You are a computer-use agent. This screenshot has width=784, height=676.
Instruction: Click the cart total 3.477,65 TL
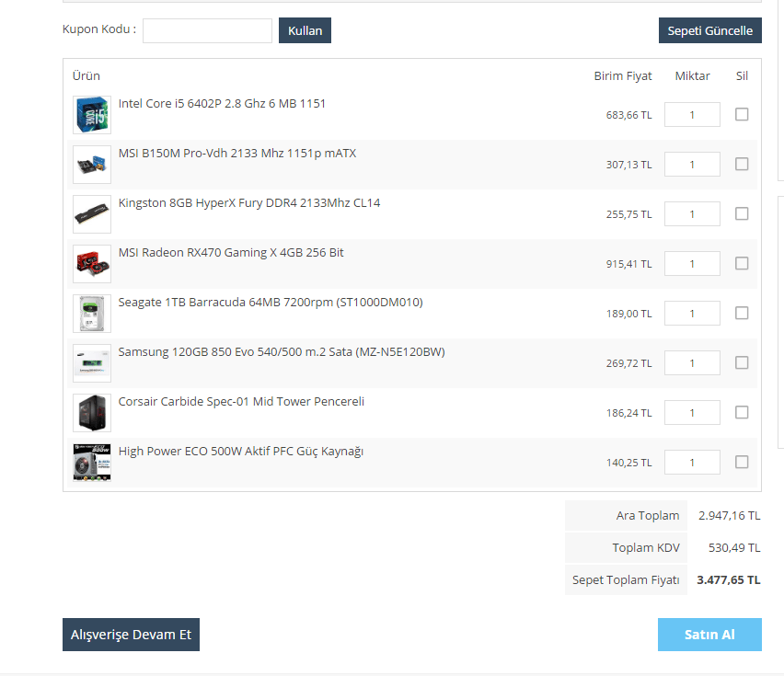pos(729,580)
